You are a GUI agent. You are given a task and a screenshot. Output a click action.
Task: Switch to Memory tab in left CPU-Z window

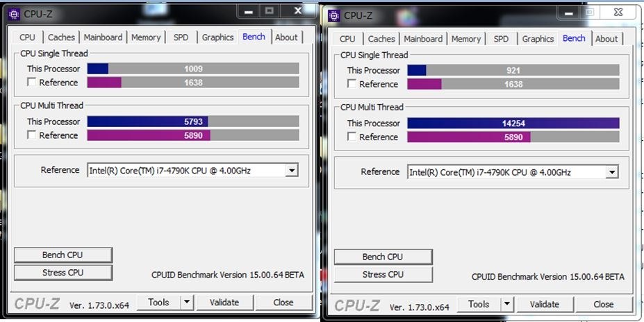coord(146,37)
